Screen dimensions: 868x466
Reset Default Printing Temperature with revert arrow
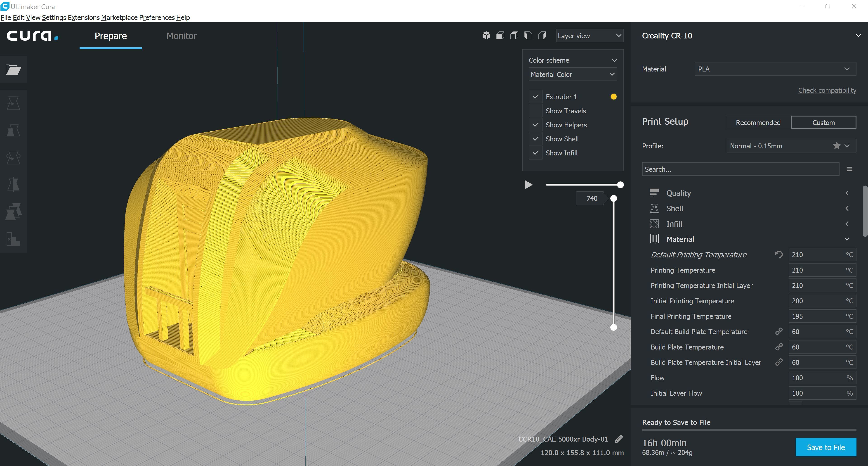tap(778, 254)
